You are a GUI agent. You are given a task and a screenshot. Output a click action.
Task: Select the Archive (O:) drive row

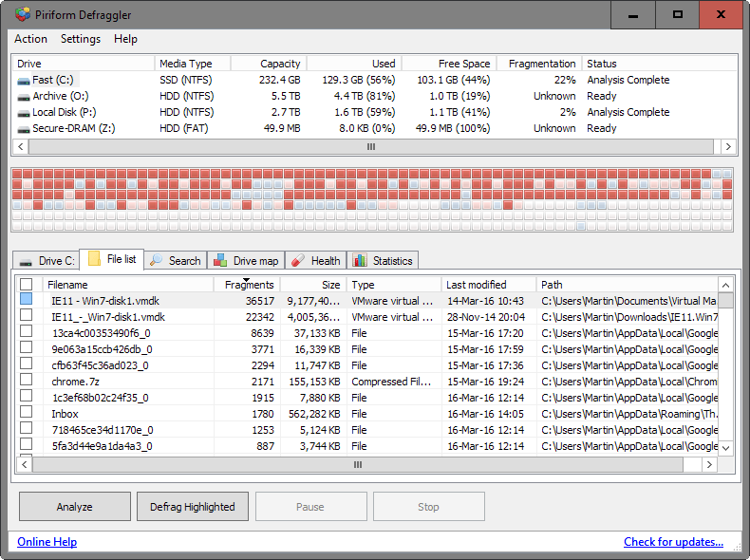[374, 96]
